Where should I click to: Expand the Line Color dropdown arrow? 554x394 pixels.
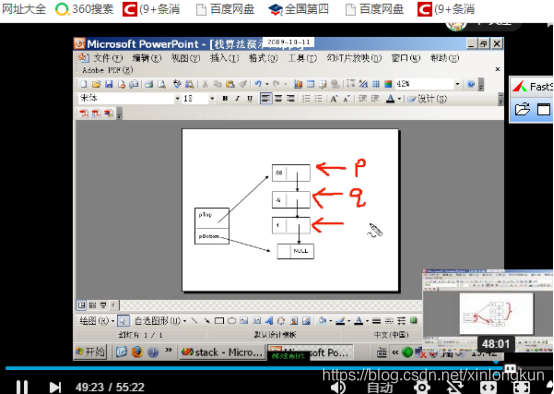click(348, 321)
